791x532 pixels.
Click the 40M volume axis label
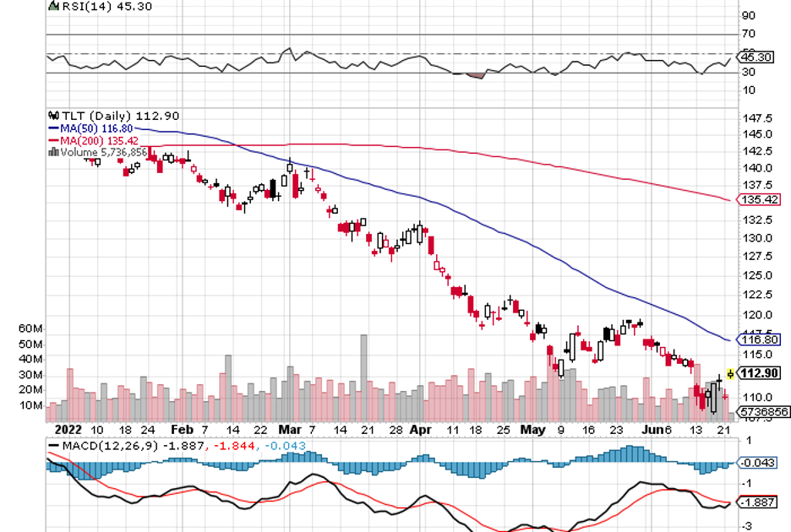click(x=30, y=359)
